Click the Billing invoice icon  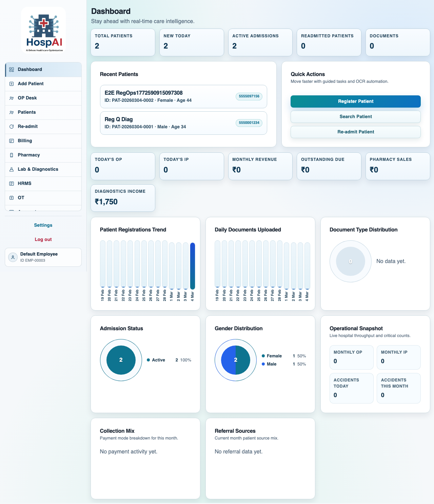point(12,141)
